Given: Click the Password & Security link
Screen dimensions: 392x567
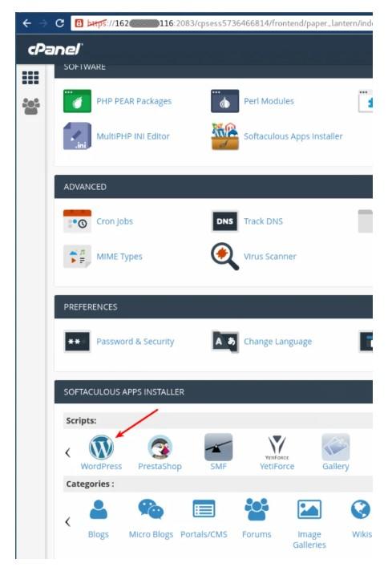Looking at the screenshot, I should (135, 342).
